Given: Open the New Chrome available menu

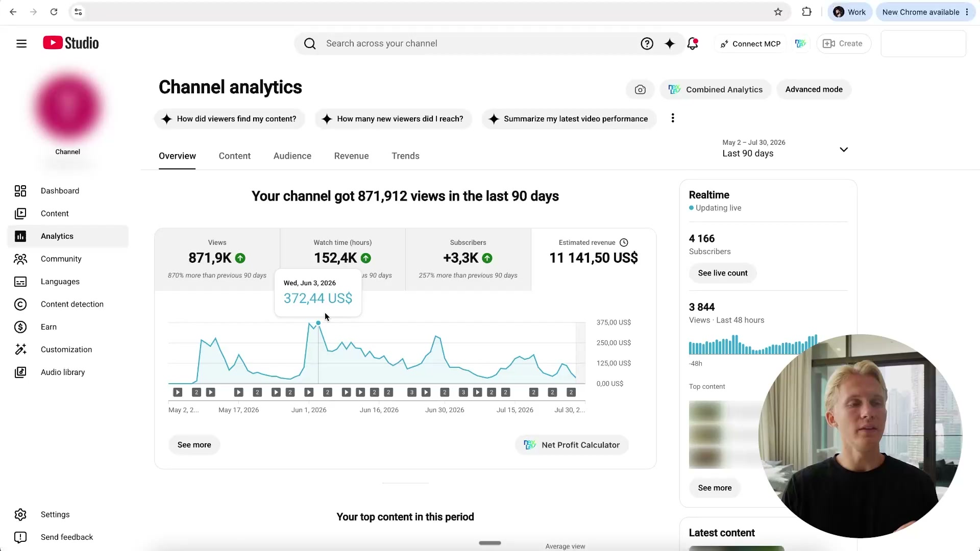Looking at the screenshot, I should point(925,12).
